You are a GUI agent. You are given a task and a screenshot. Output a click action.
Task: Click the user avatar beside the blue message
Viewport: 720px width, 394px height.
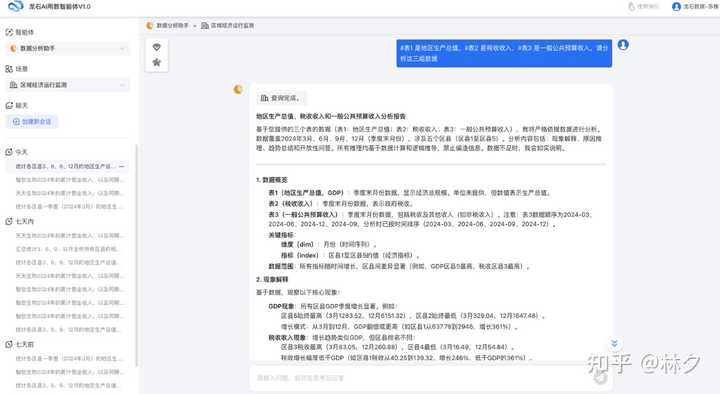point(623,45)
